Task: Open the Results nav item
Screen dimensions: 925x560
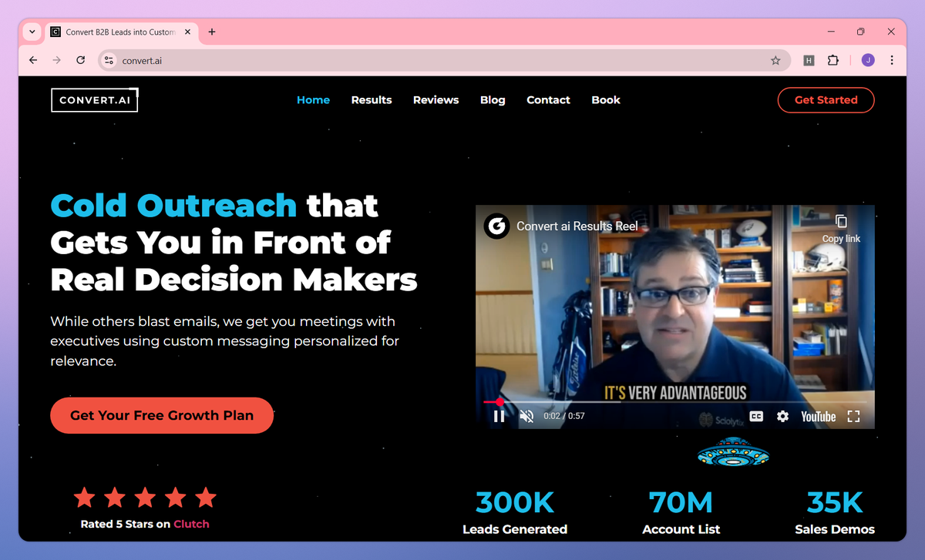Action: point(372,100)
